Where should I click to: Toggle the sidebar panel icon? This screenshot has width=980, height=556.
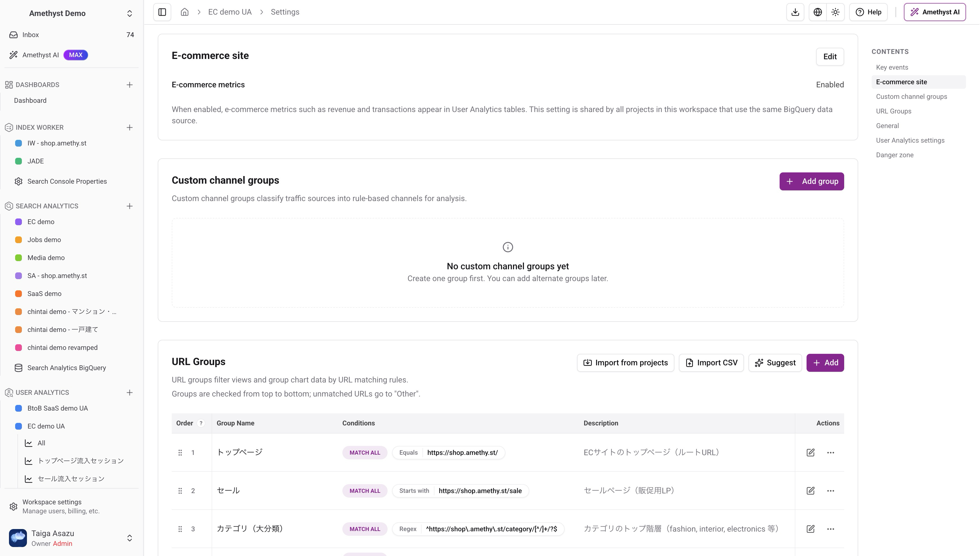click(162, 12)
